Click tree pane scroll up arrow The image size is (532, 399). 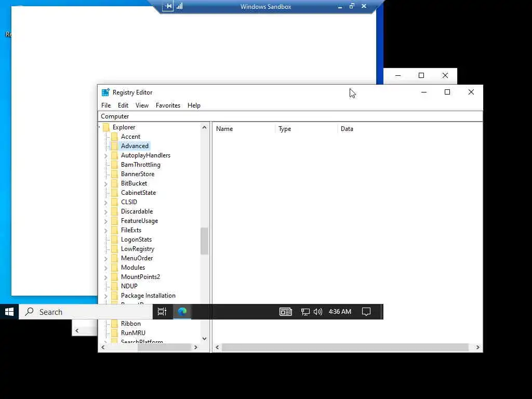tap(204, 128)
